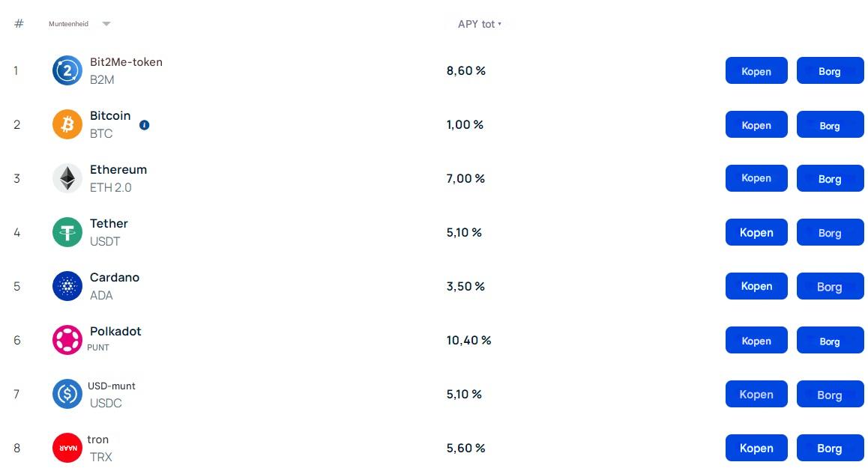868x471 pixels.
Task: Click Borg for Polkadot
Action: pyautogui.click(x=830, y=341)
